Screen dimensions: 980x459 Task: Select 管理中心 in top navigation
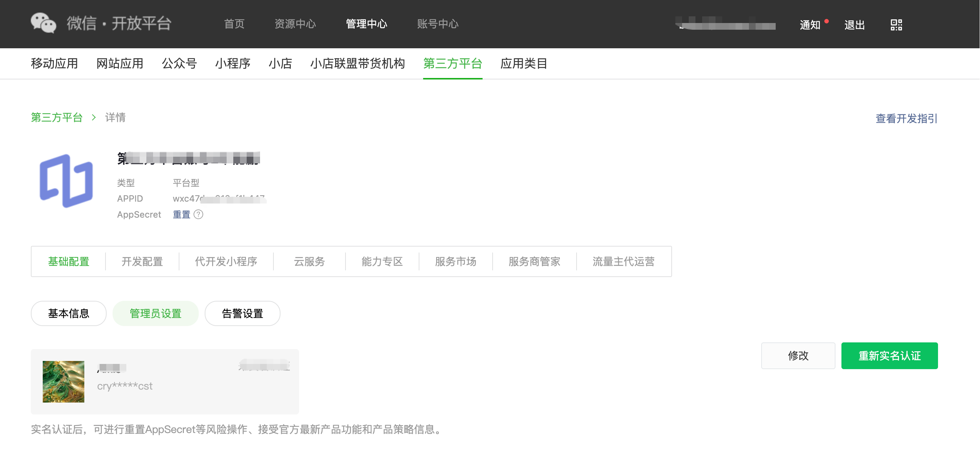coord(366,24)
